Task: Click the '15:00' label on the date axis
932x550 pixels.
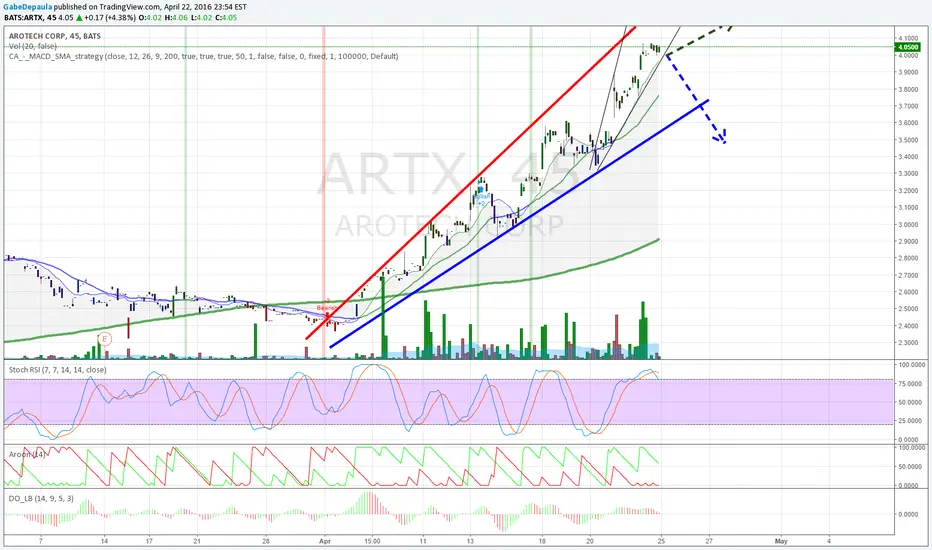Action: tap(373, 542)
